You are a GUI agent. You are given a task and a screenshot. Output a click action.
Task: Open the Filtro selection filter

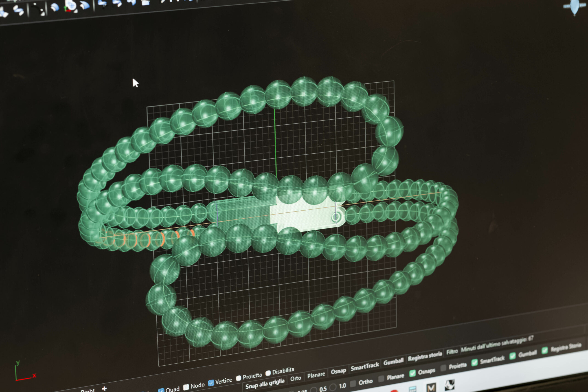pos(452,352)
